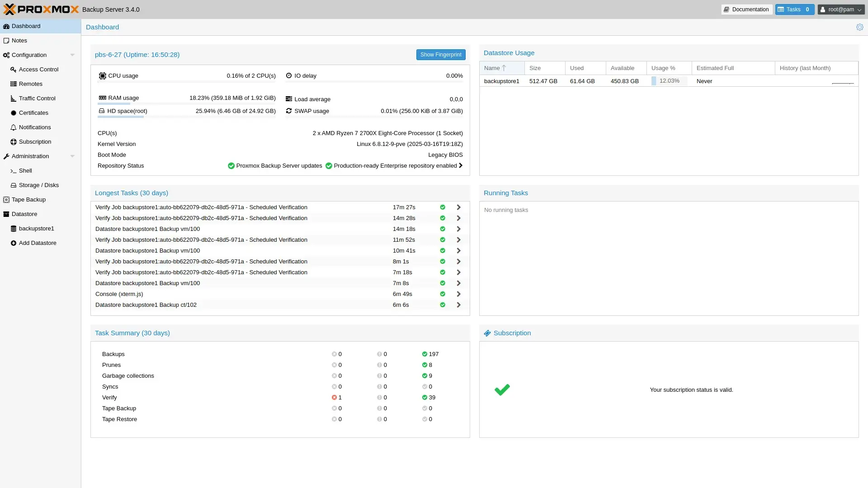This screenshot has width=868, height=488.
Task: Collapse the Administration section
Action: coord(73,156)
